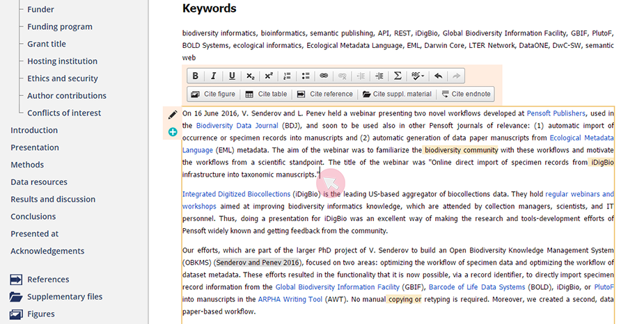This screenshot has width=644, height=324.
Task: Undo the last edit
Action: click(438, 76)
